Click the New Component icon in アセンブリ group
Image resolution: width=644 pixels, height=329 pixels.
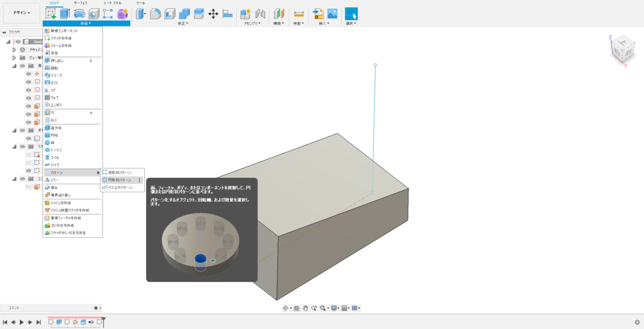coord(246,14)
